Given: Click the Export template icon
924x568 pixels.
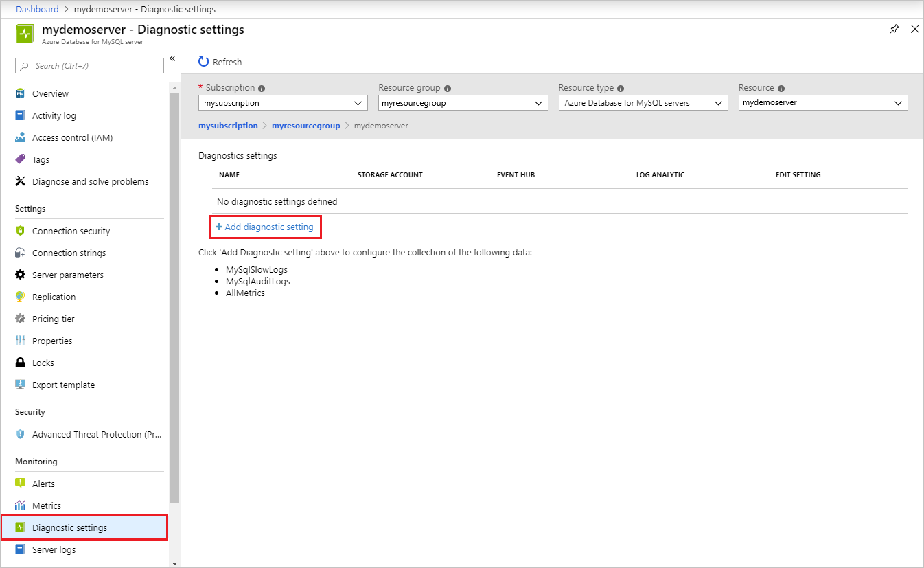Looking at the screenshot, I should 21,385.
